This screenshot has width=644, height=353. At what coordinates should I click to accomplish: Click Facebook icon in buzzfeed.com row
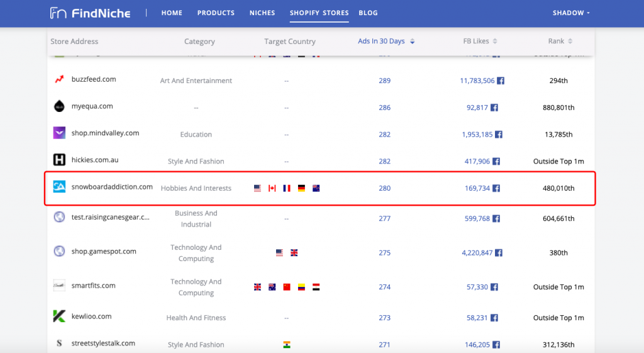pos(500,81)
